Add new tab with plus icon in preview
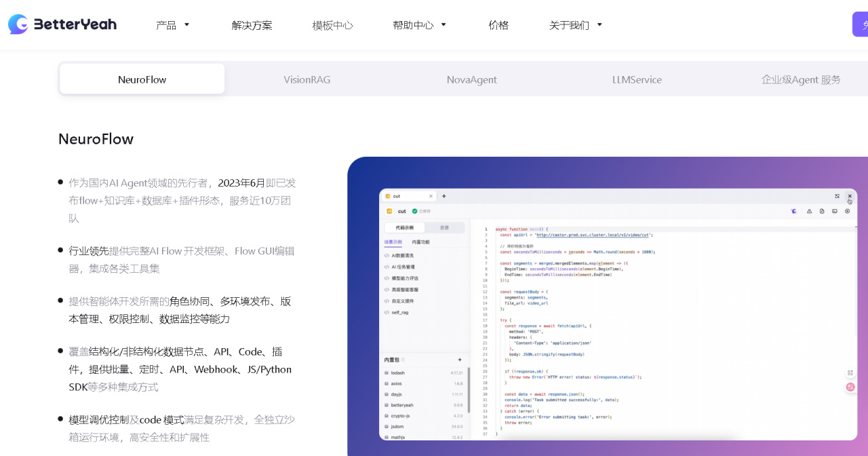 (444, 196)
